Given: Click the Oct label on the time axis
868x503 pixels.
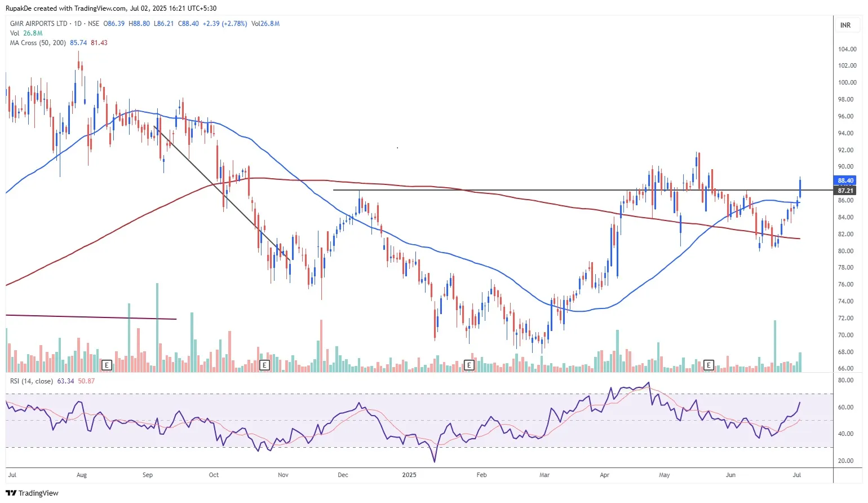Looking at the screenshot, I should click(x=214, y=475).
